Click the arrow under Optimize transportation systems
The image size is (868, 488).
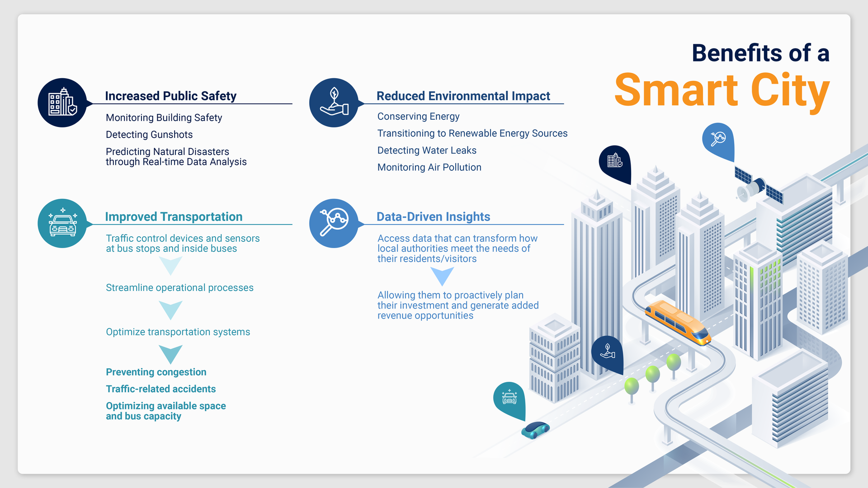[x=171, y=354]
